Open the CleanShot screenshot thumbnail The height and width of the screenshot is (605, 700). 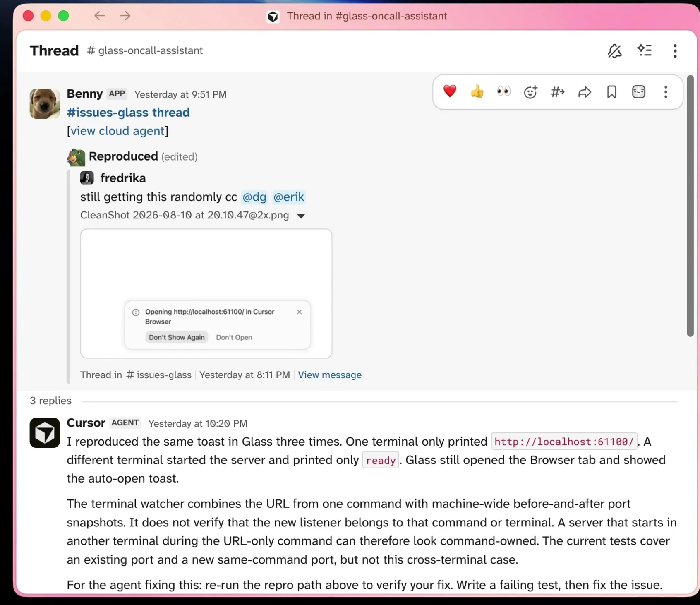(x=206, y=293)
